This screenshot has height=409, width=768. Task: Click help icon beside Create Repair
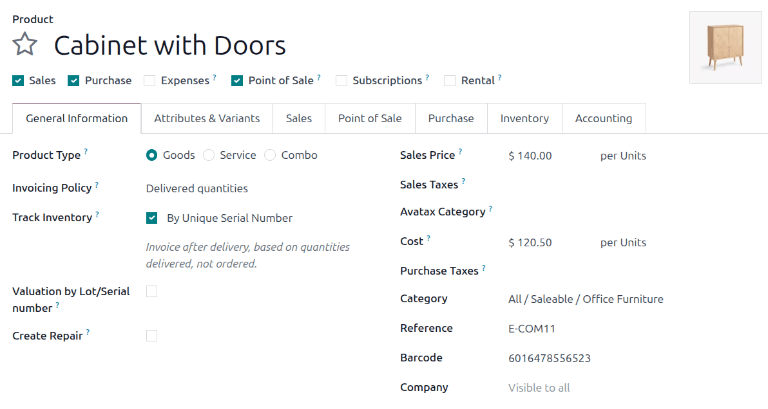tap(87, 332)
